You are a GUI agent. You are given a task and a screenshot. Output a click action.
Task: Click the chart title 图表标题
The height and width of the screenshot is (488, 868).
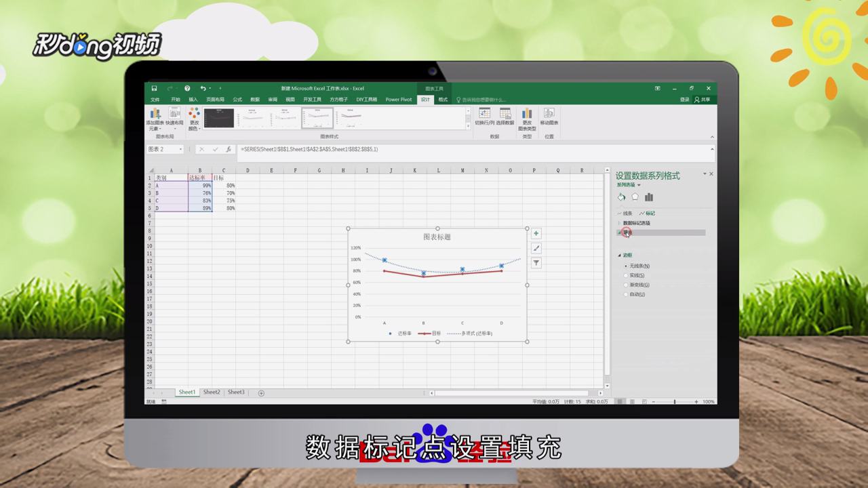click(x=437, y=237)
